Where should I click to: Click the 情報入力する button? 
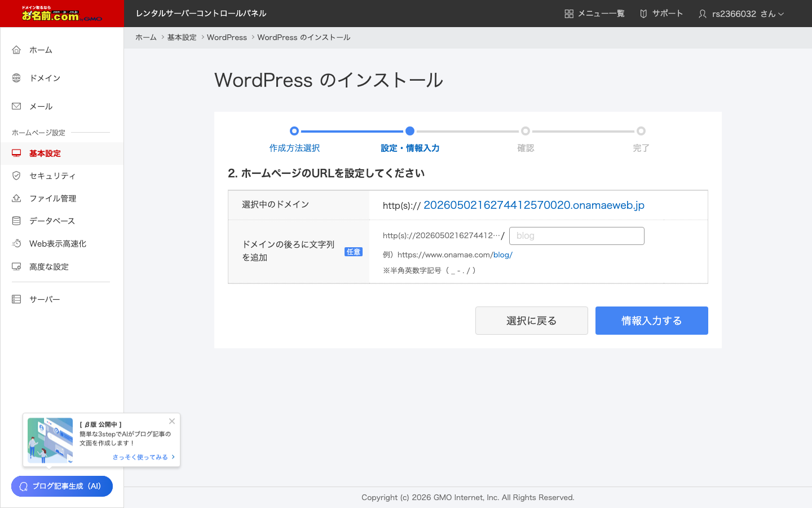[x=652, y=321]
